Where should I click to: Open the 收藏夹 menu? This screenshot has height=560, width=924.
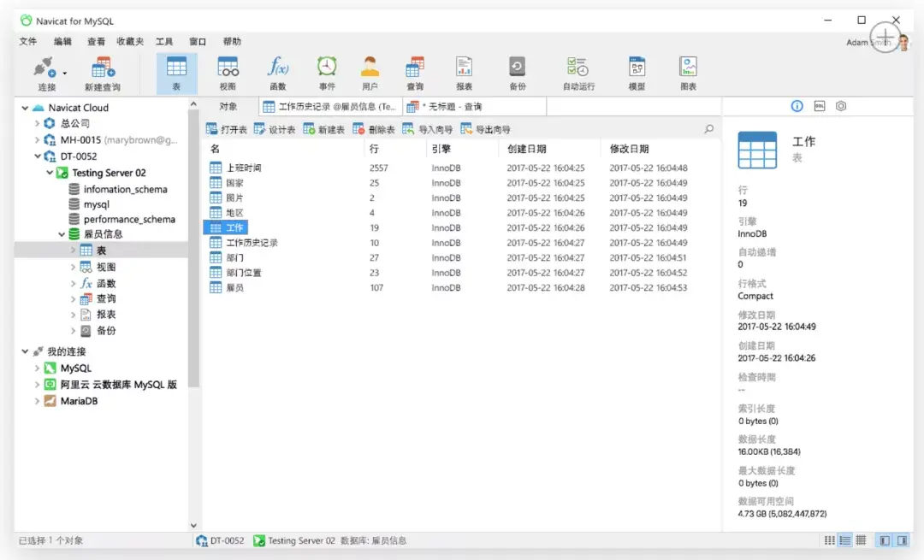(130, 41)
